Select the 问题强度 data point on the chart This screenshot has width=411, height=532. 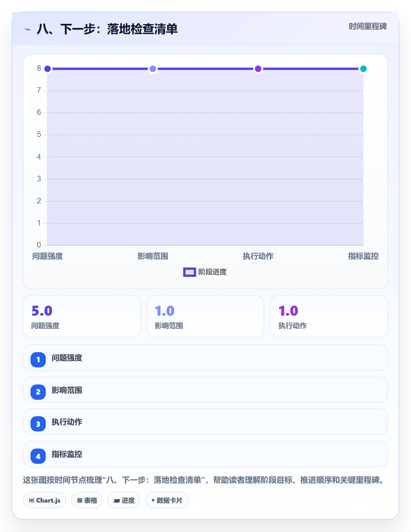click(x=48, y=69)
